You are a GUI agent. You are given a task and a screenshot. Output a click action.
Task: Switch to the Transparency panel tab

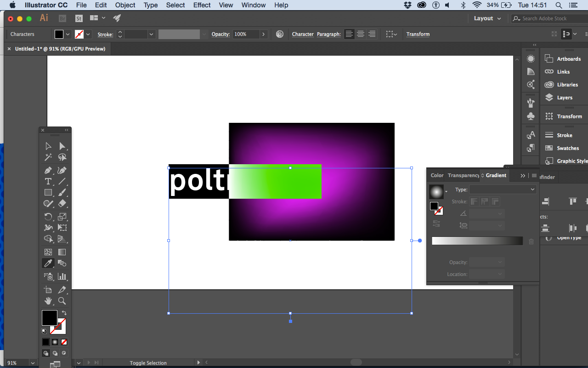coord(463,175)
